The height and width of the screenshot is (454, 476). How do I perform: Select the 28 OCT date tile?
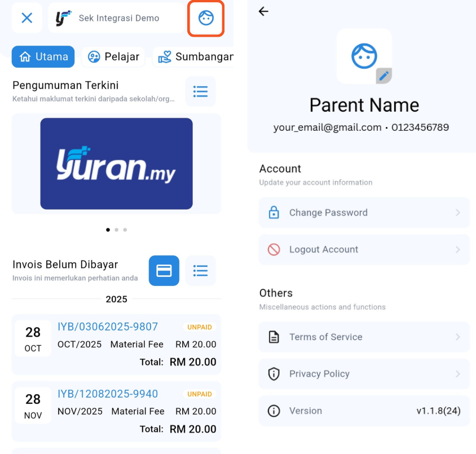point(33,338)
